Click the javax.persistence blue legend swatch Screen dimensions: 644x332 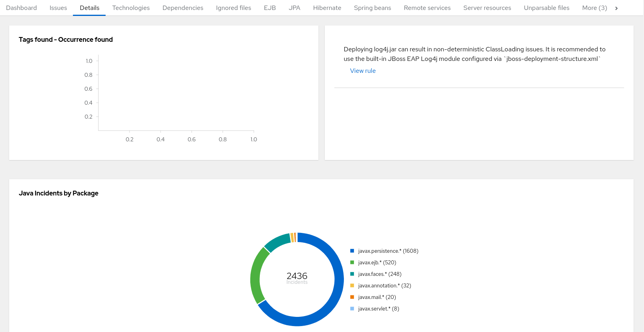[x=352, y=251]
